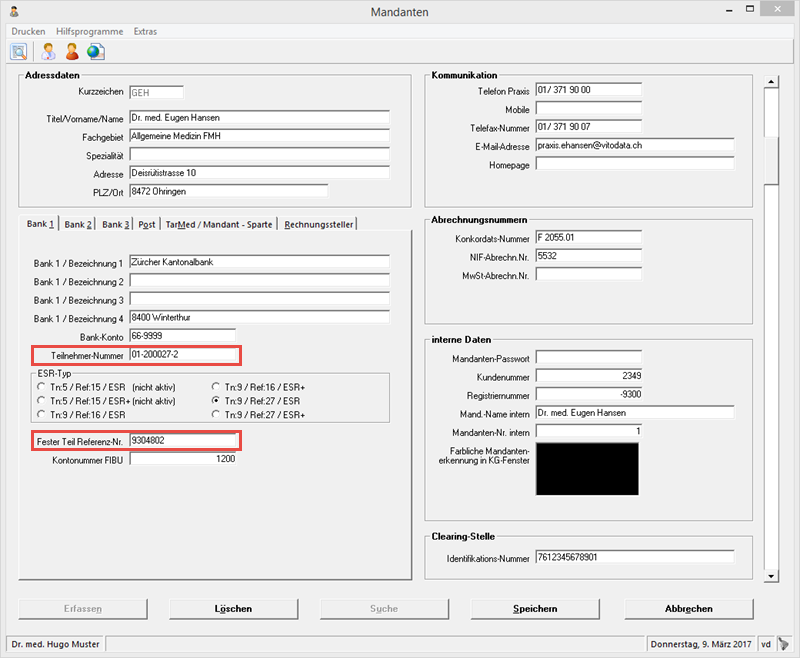This screenshot has height=658, width=800.
Task: Click the Mand.-Name intern field
Action: [x=635, y=413]
